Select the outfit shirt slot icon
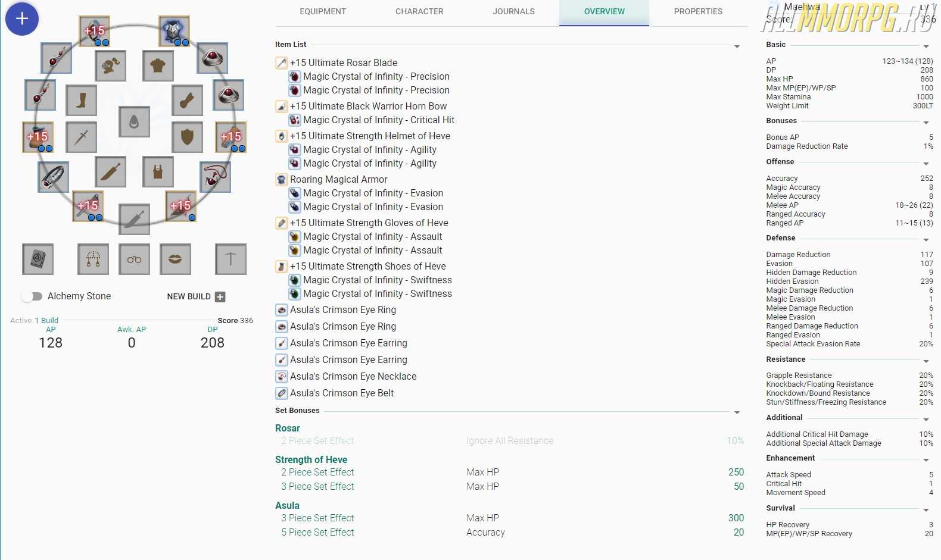Viewport: 941px width, 560px height. click(158, 65)
